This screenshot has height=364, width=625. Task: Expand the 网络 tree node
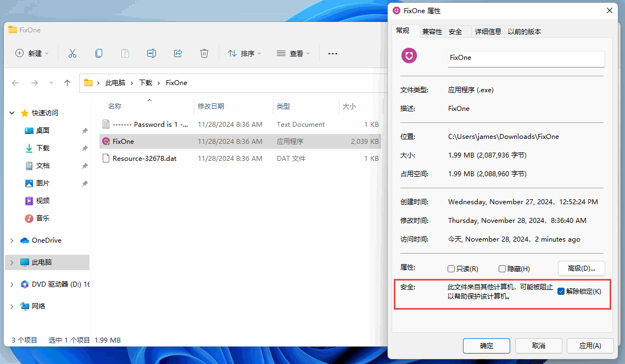(12, 306)
